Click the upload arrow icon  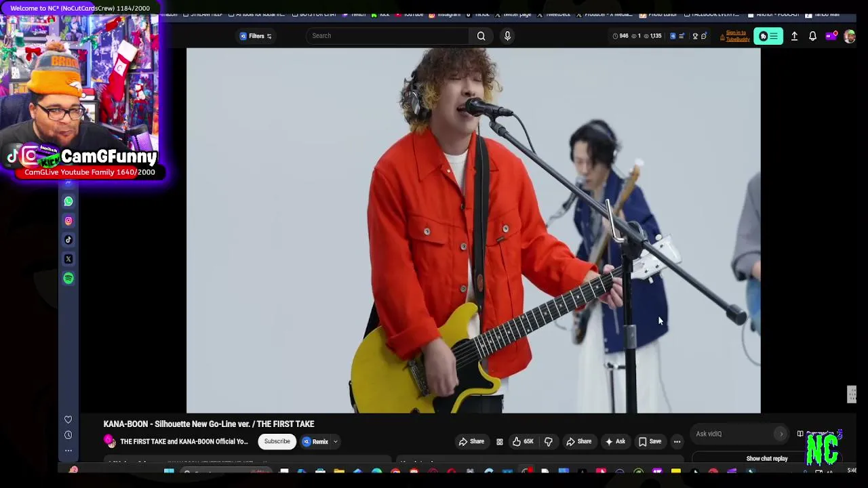point(794,36)
